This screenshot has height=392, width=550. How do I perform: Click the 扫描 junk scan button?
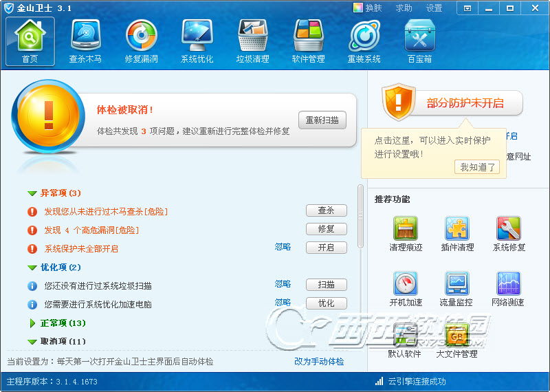(326, 285)
